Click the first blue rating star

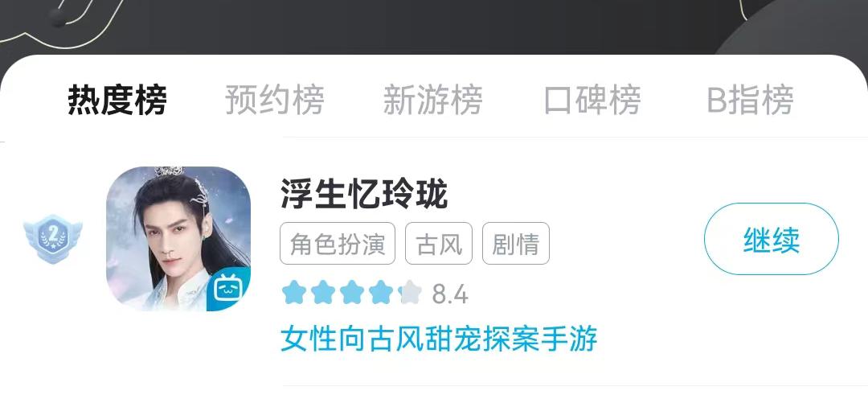293,293
